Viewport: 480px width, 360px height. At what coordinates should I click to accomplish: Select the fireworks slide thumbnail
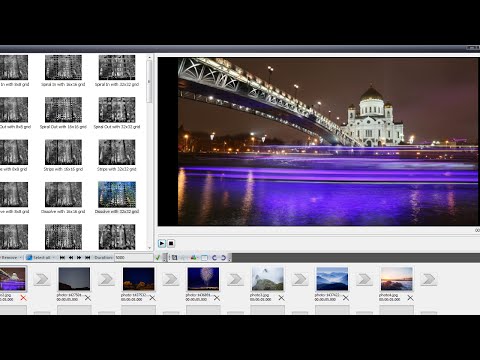point(203,279)
